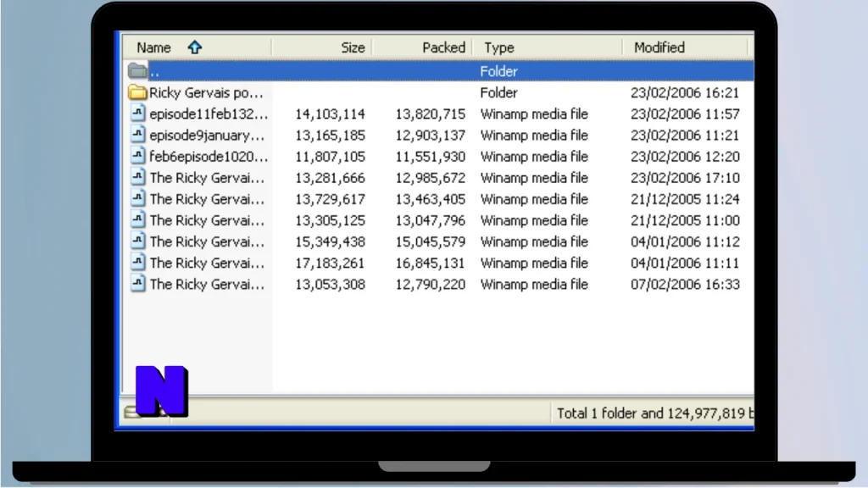This screenshot has width=868, height=488.
Task: Click the file icon in the 17,183,261 row
Action: click(138, 263)
